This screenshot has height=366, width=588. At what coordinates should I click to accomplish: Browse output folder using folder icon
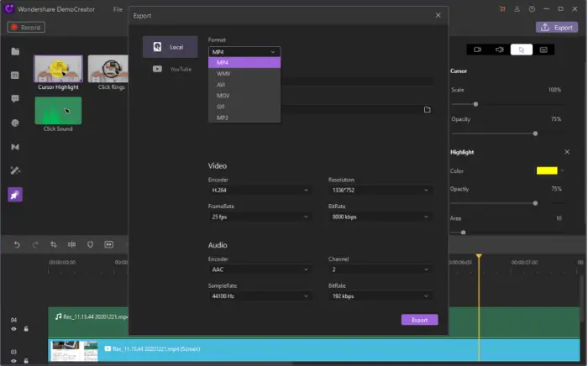[427, 109]
